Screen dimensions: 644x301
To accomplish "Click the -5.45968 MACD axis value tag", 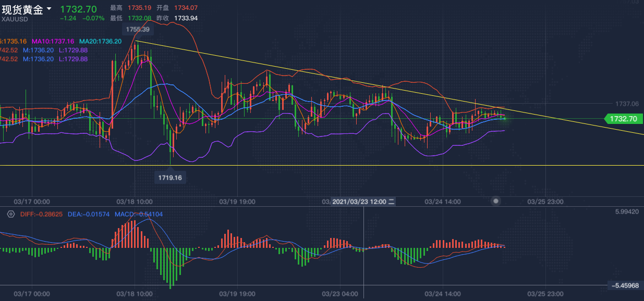I will pyautogui.click(x=625, y=285).
